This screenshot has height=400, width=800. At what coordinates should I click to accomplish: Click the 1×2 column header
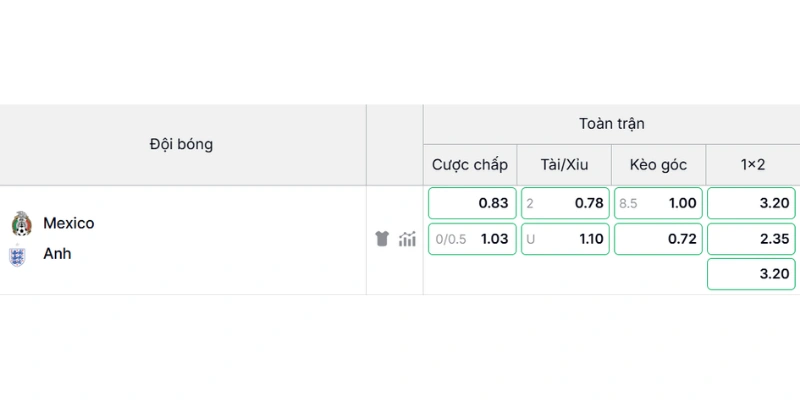[x=753, y=165]
